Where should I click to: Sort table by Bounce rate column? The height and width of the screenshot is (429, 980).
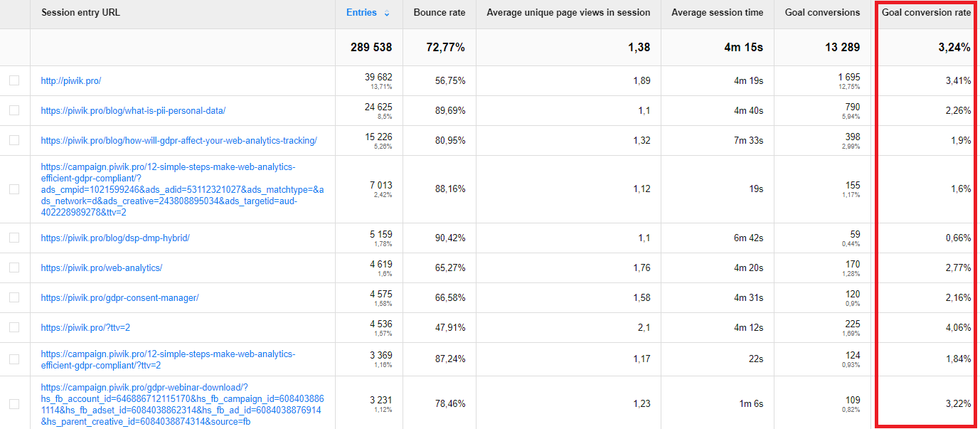(x=439, y=13)
